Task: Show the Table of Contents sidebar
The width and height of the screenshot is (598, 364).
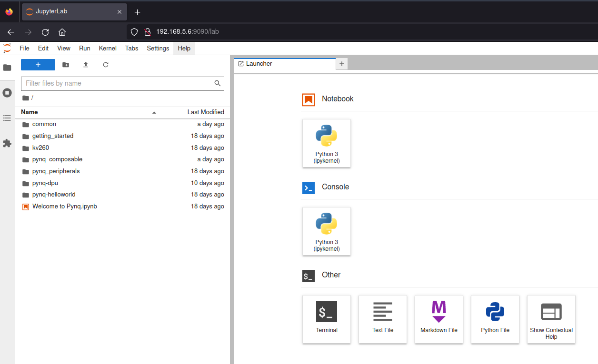Action: (x=7, y=118)
